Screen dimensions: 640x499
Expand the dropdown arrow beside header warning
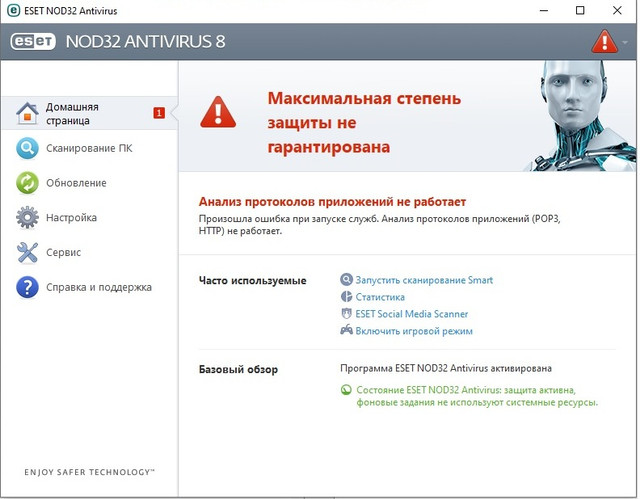[x=625, y=42]
